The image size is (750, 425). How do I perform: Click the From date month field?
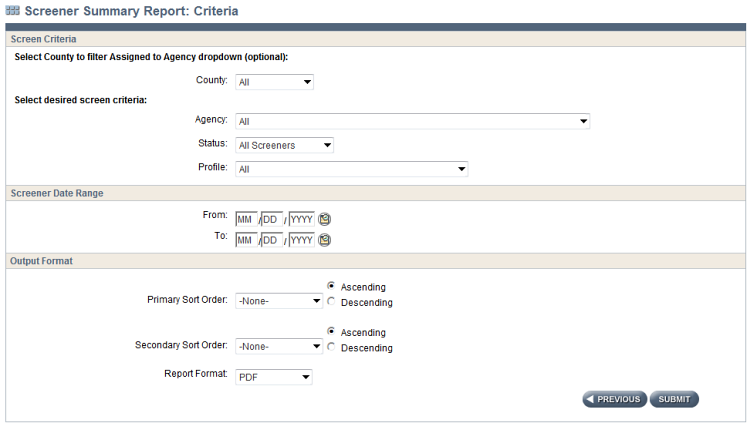coord(246,219)
